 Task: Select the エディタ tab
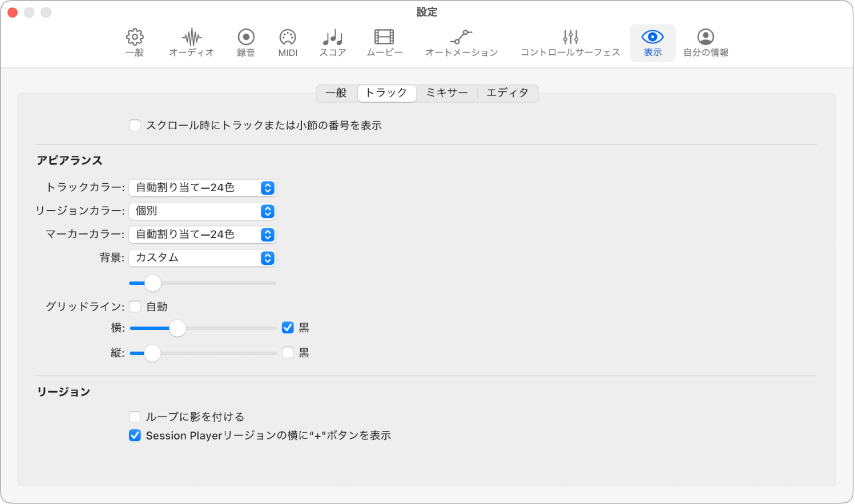(x=509, y=93)
